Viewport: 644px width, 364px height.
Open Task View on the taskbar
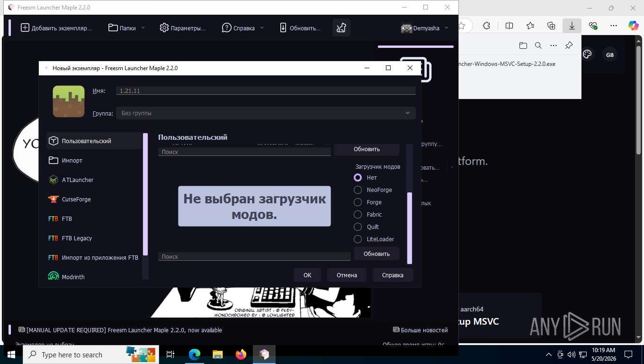click(x=171, y=355)
